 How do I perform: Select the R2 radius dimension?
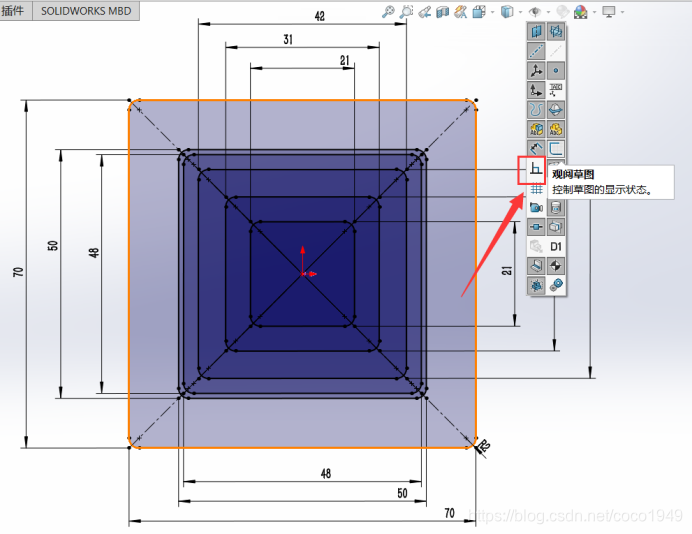[484, 446]
